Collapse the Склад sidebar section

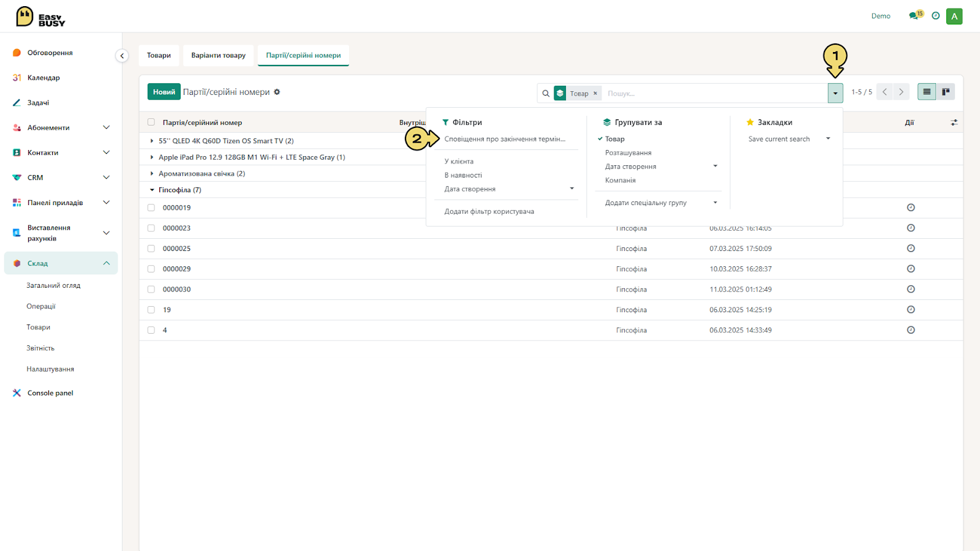click(106, 263)
